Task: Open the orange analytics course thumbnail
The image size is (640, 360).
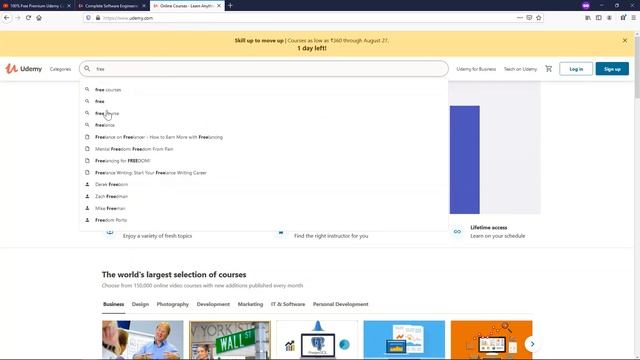Action: pyautogui.click(x=491, y=340)
